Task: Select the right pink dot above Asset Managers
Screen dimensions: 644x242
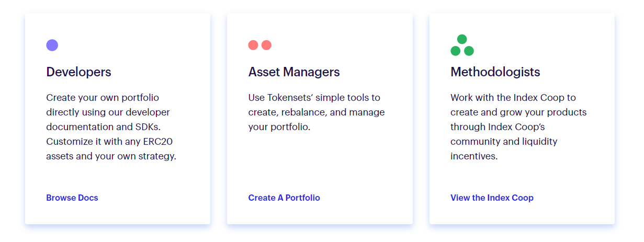Action: pyautogui.click(x=266, y=45)
